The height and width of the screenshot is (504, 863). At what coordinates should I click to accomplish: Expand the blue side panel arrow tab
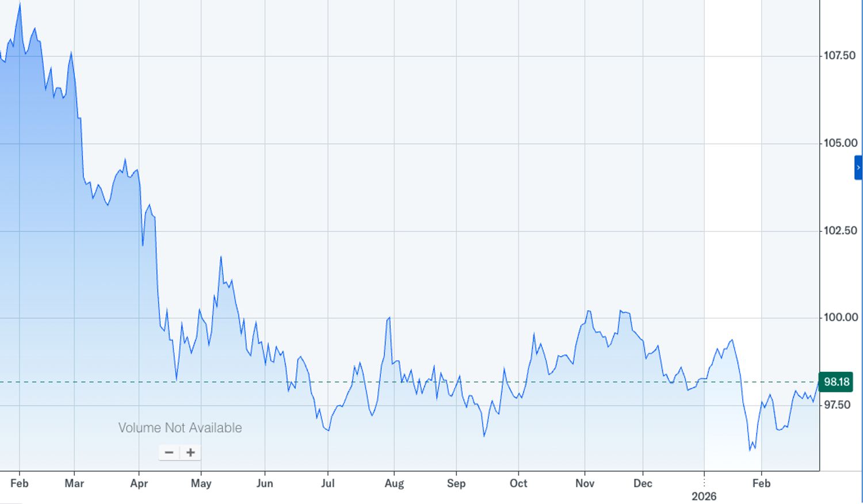[858, 167]
